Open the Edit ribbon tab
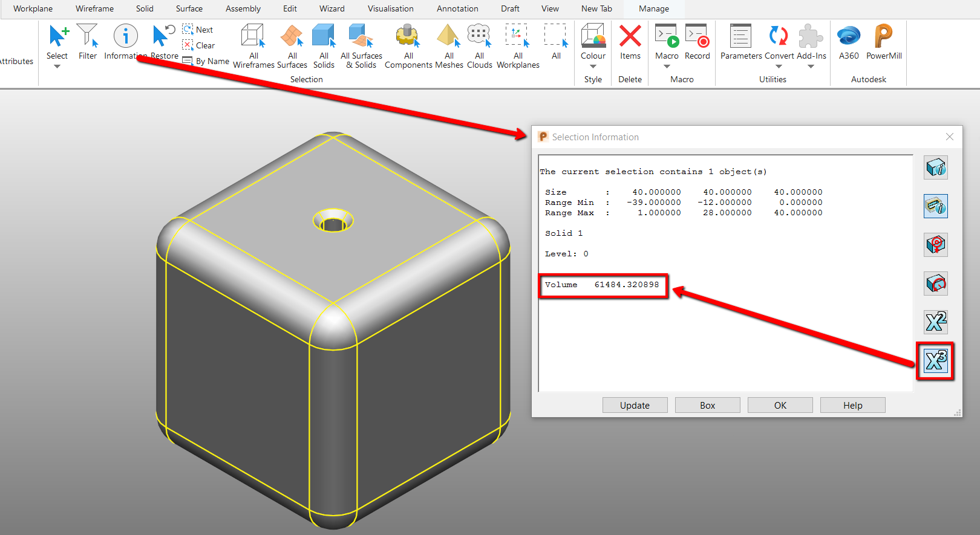The width and height of the screenshot is (980, 535). tap(290, 8)
